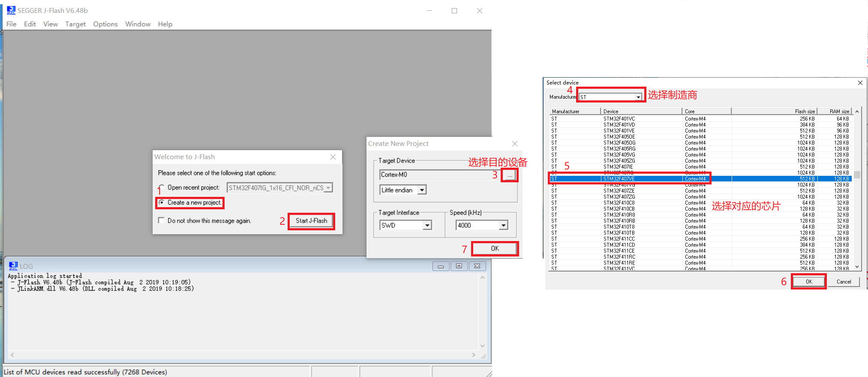Expand the recent project dropdown

point(328,188)
